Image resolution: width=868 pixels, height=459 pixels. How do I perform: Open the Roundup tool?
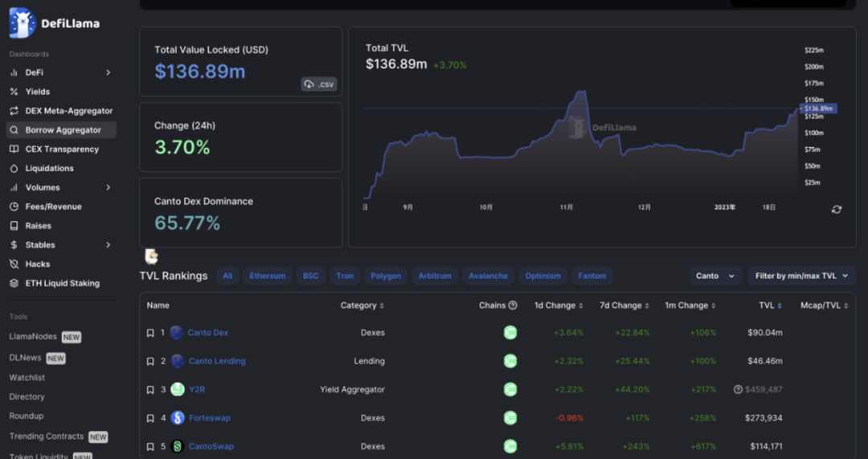(26, 416)
